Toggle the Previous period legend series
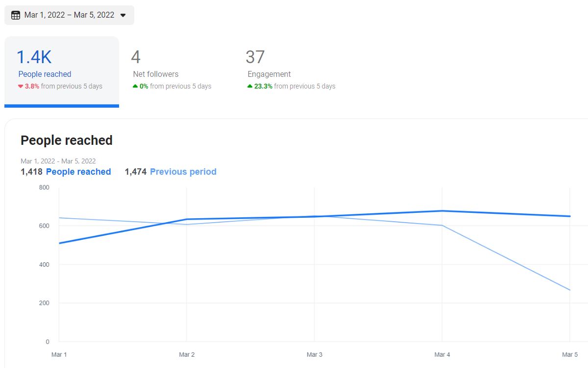This screenshot has height=368, width=588. pos(183,172)
